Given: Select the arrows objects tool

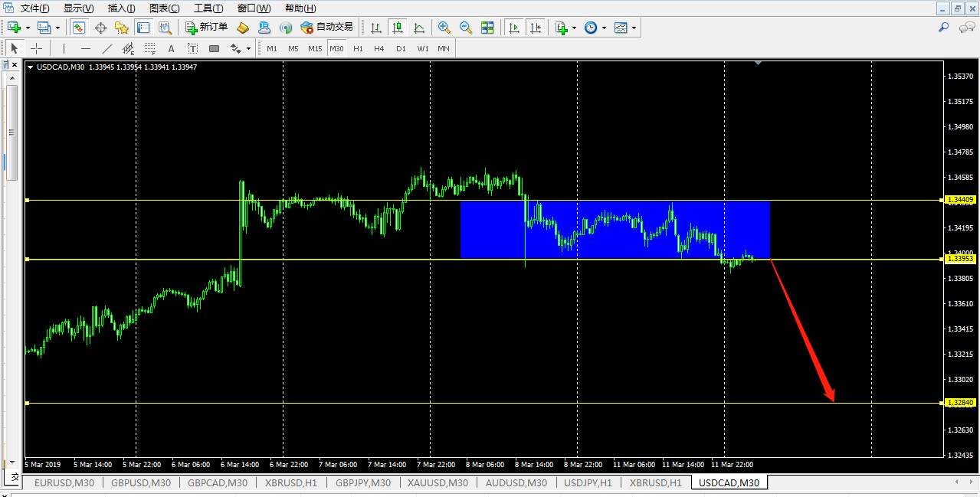Looking at the screenshot, I should [x=235, y=48].
